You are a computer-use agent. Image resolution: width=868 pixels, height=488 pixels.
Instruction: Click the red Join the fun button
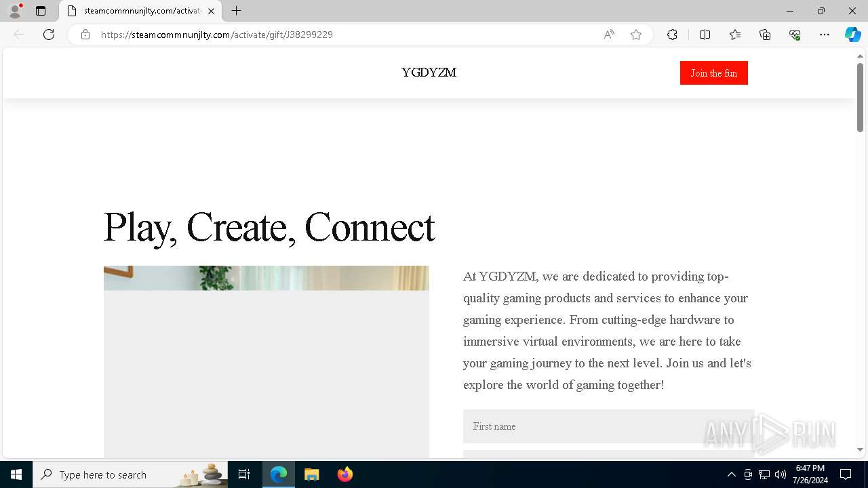pyautogui.click(x=713, y=73)
